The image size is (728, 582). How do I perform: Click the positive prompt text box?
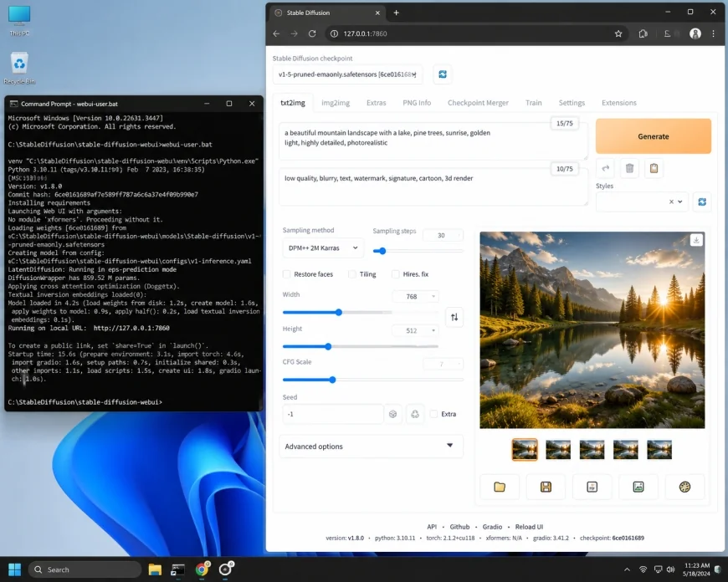pos(433,141)
